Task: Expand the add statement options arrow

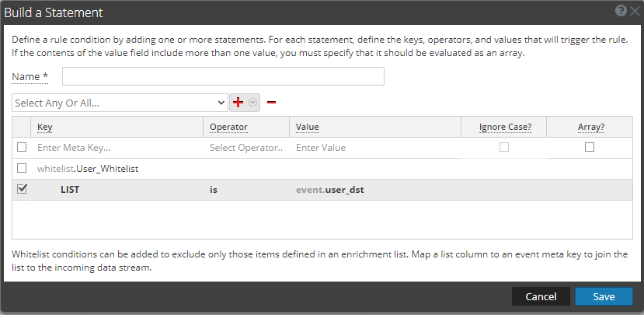Action: click(x=252, y=103)
